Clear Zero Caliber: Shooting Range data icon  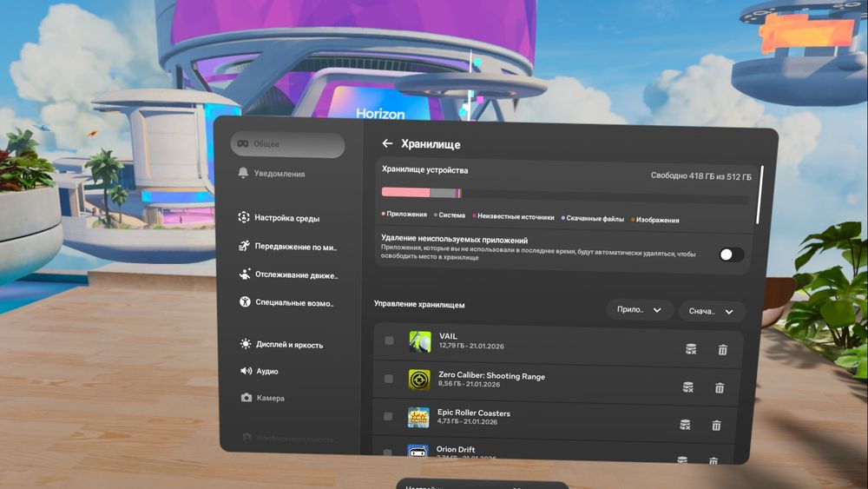[688, 387]
